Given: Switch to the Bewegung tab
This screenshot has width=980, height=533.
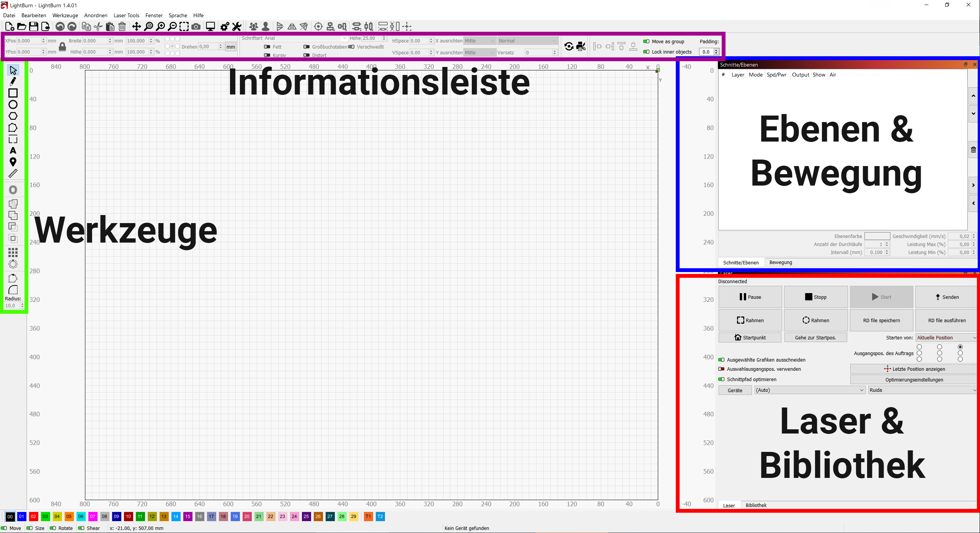Looking at the screenshot, I should (781, 262).
